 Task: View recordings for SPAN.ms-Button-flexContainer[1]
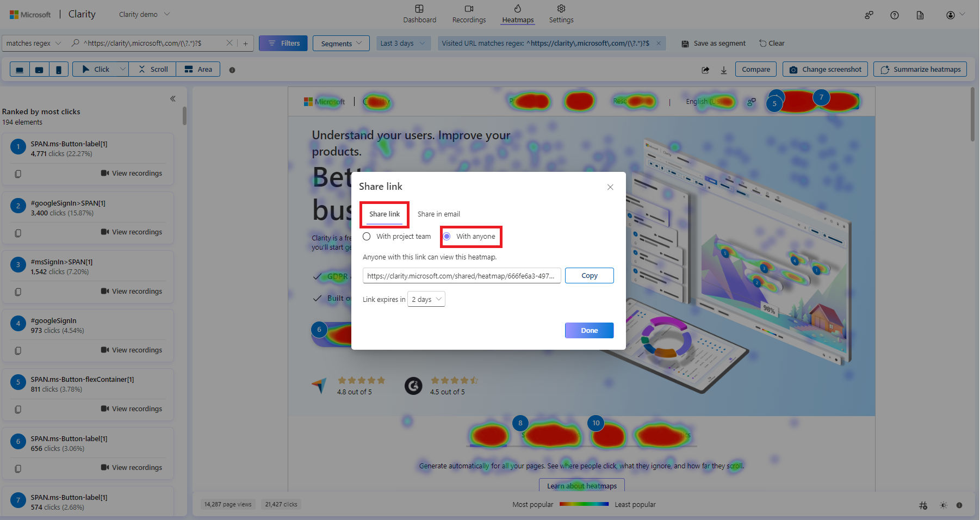(132, 409)
